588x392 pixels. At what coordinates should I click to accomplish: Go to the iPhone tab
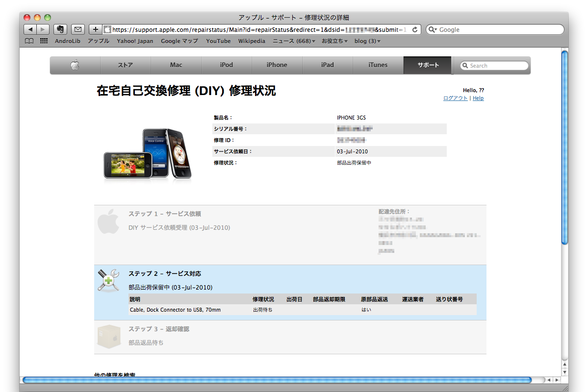coord(277,65)
